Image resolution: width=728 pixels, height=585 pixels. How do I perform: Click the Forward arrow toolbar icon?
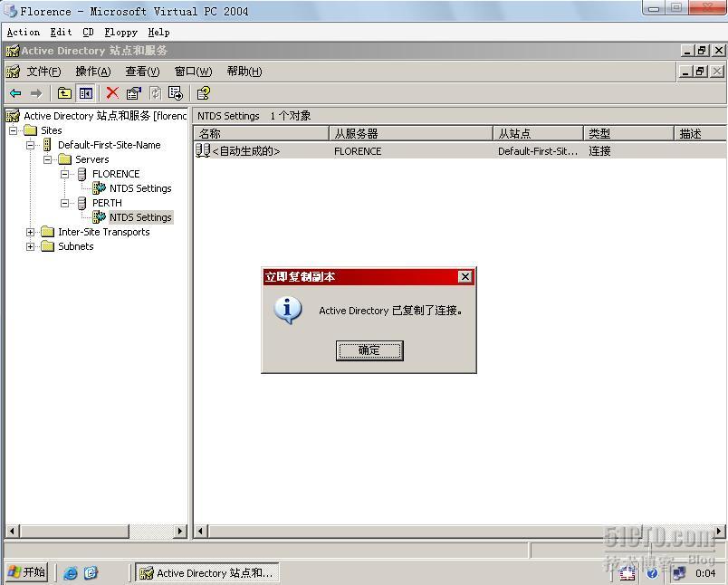click(x=35, y=93)
